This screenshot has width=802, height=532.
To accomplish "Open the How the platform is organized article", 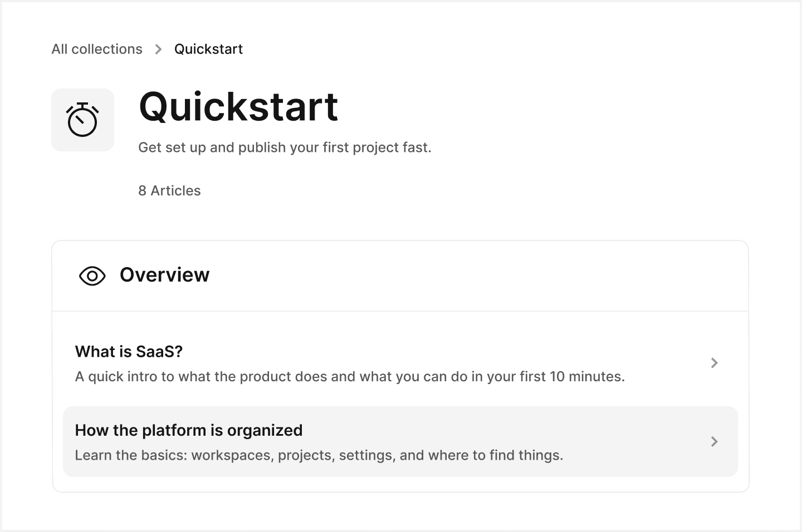I will 188,430.
